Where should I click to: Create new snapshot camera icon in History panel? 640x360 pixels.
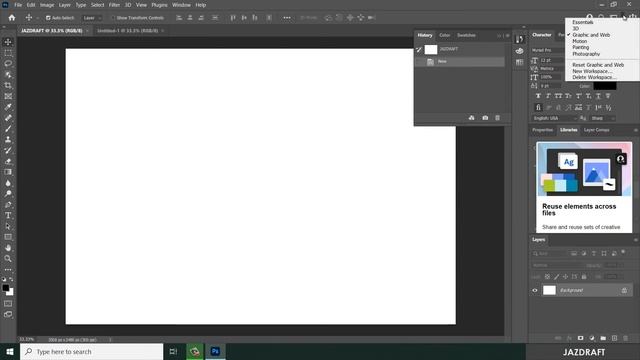click(485, 118)
